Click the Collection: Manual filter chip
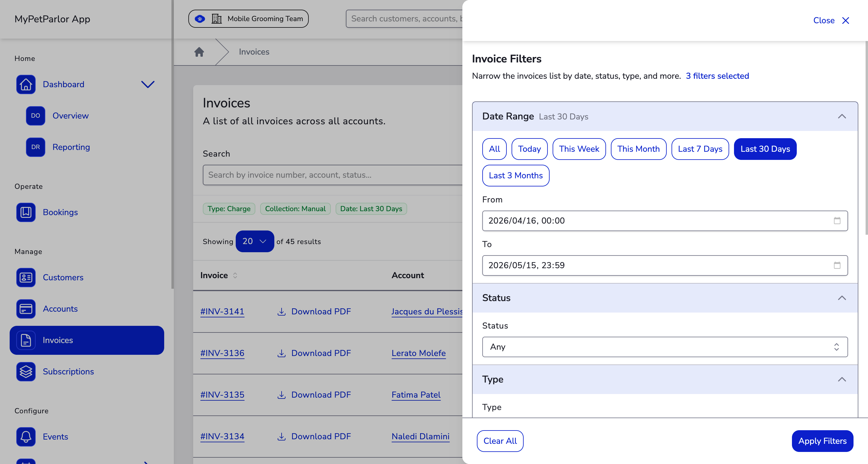Viewport: 868px width, 464px height. (295, 209)
